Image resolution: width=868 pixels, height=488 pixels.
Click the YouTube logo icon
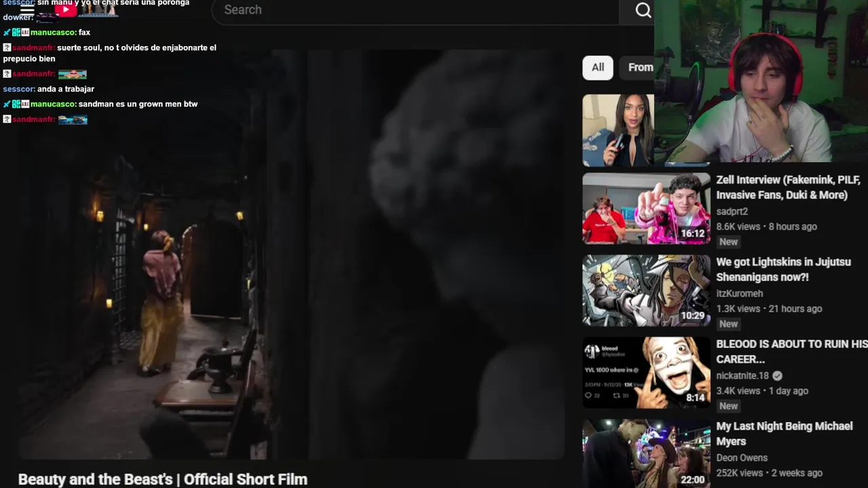[x=66, y=9]
